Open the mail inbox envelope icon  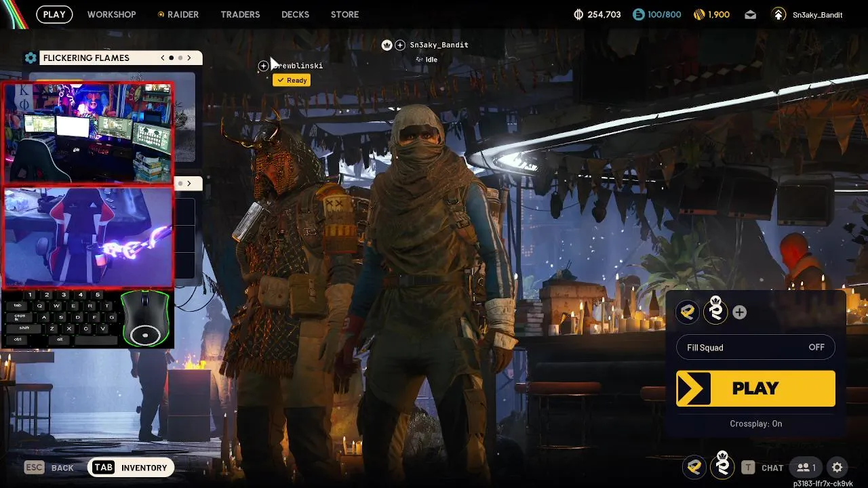750,14
